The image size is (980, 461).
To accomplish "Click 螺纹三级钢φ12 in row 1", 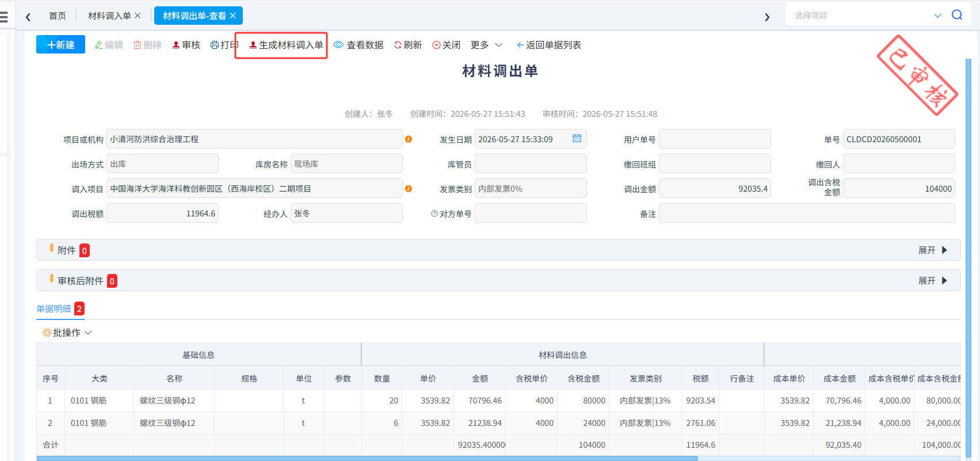I will pos(167,401).
